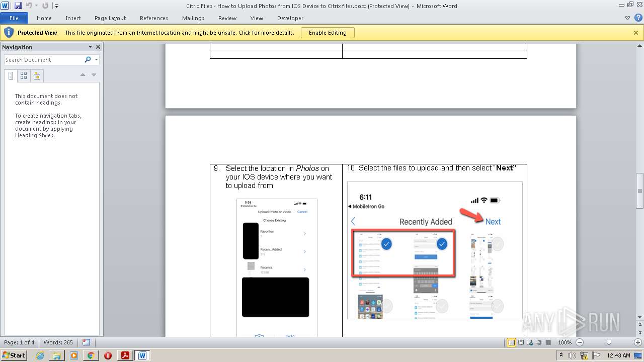Open the Windows Start button
The width and height of the screenshot is (644, 362).
[x=14, y=355]
